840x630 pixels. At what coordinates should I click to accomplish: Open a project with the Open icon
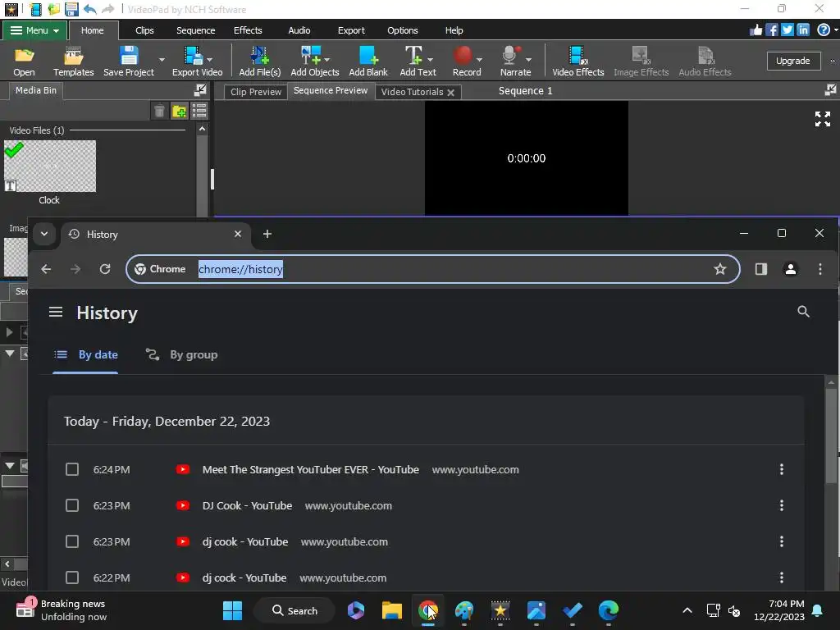[x=24, y=61]
